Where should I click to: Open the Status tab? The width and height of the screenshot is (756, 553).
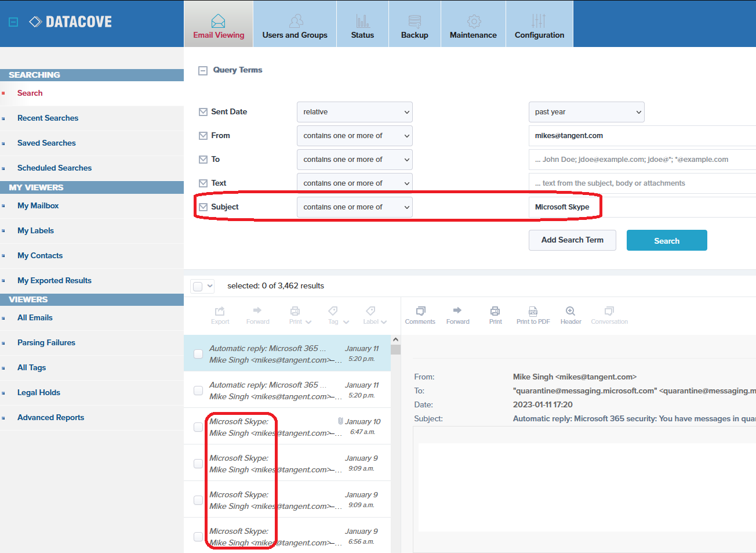[x=362, y=24]
